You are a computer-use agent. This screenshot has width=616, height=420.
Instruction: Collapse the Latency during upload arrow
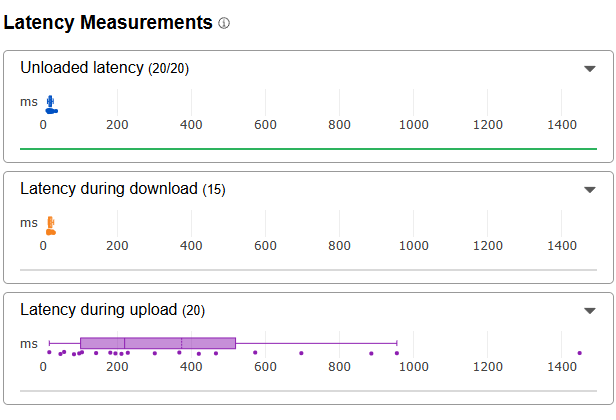point(590,311)
